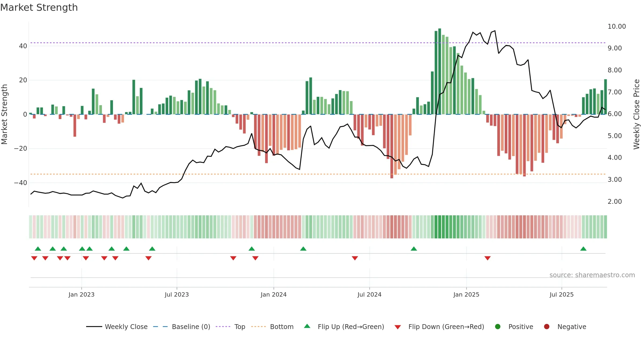Click the Weekly Close legend entry
The image size is (644, 362).
tap(117, 327)
